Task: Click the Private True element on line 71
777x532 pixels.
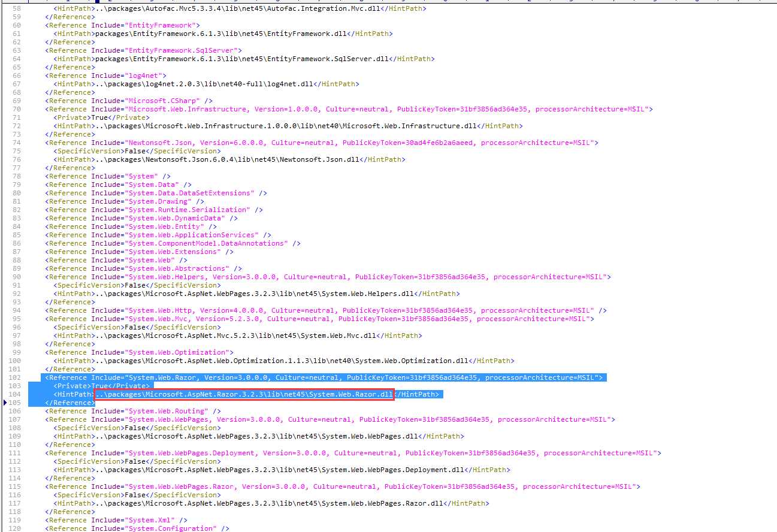Action: coord(101,117)
